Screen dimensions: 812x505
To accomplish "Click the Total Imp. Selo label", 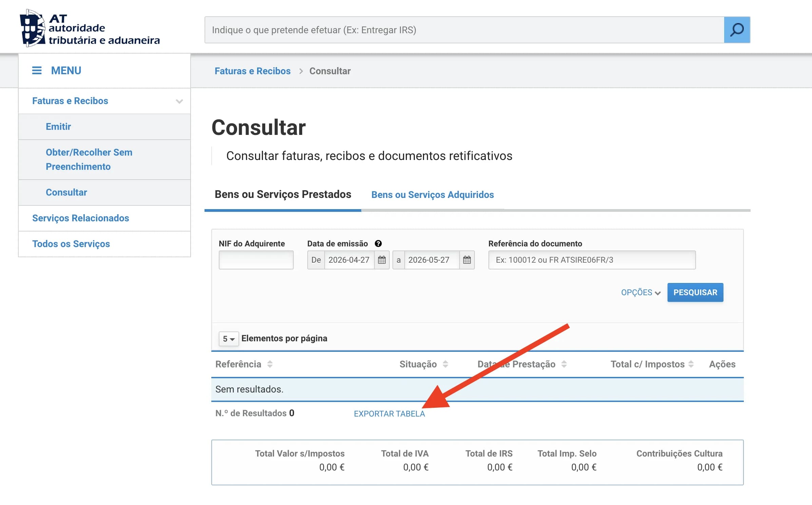I will [567, 453].
